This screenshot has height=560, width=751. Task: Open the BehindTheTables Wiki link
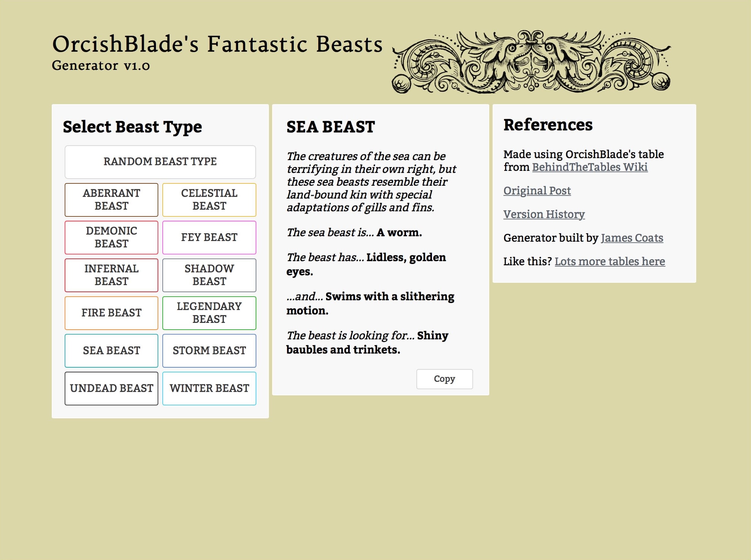pyautogui.click(x=590, y=167)
